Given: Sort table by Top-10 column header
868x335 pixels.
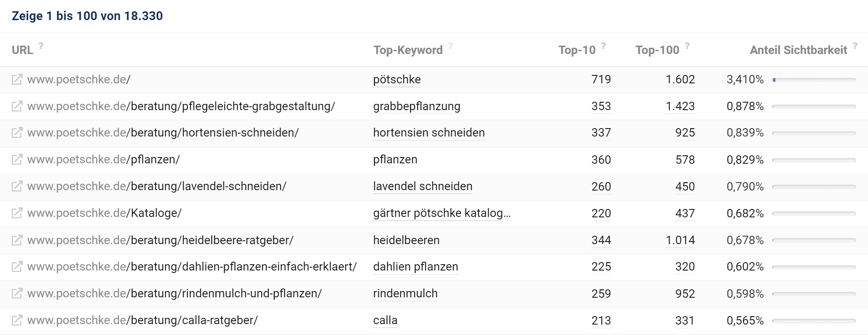Looking at the screenshot, I should (x=577, y=50).
